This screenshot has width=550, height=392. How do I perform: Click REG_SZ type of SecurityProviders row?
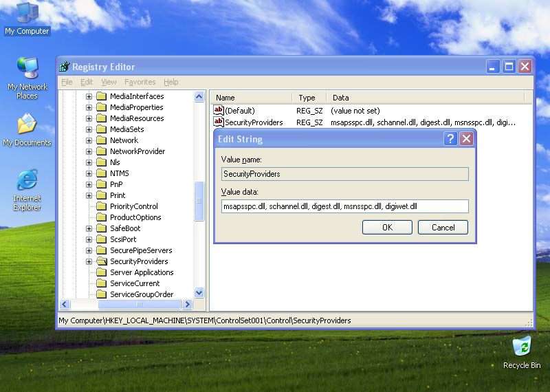point(309,122)
